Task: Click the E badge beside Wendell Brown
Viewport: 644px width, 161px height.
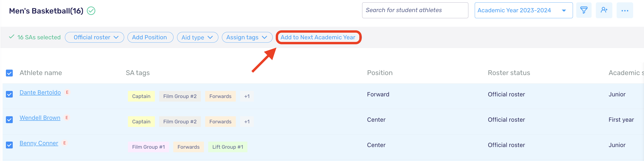Action: [x=67, y=118]
